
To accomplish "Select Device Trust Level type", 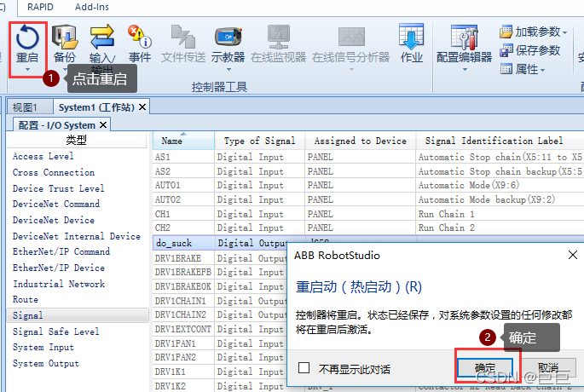I will pos(58,188).
